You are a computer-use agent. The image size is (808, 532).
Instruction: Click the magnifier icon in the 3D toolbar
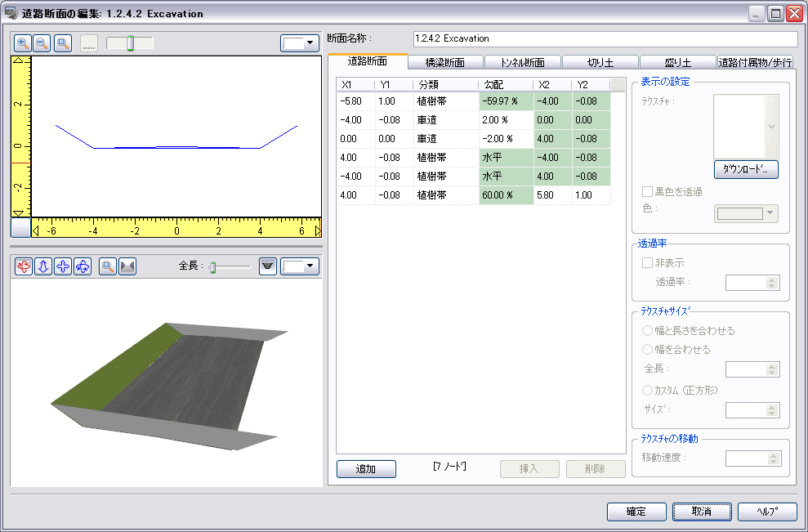pyautogui.click(x=107, y=266)
